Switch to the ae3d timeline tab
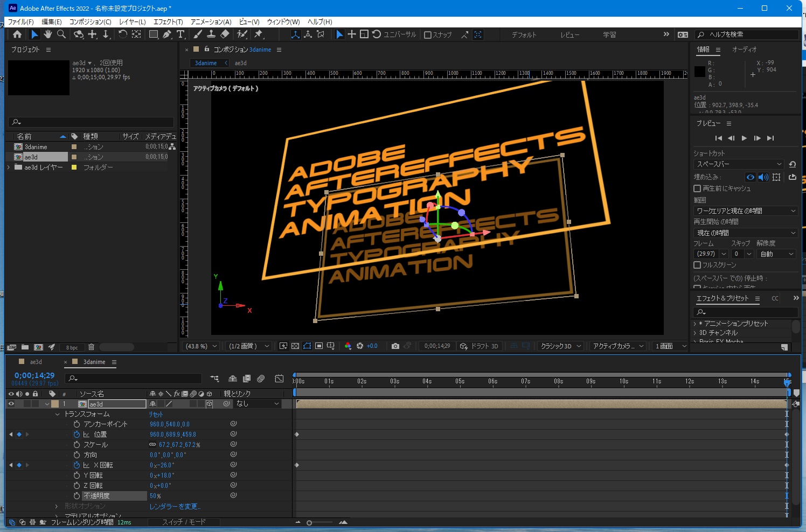806x532 pixels. point(36,362)
